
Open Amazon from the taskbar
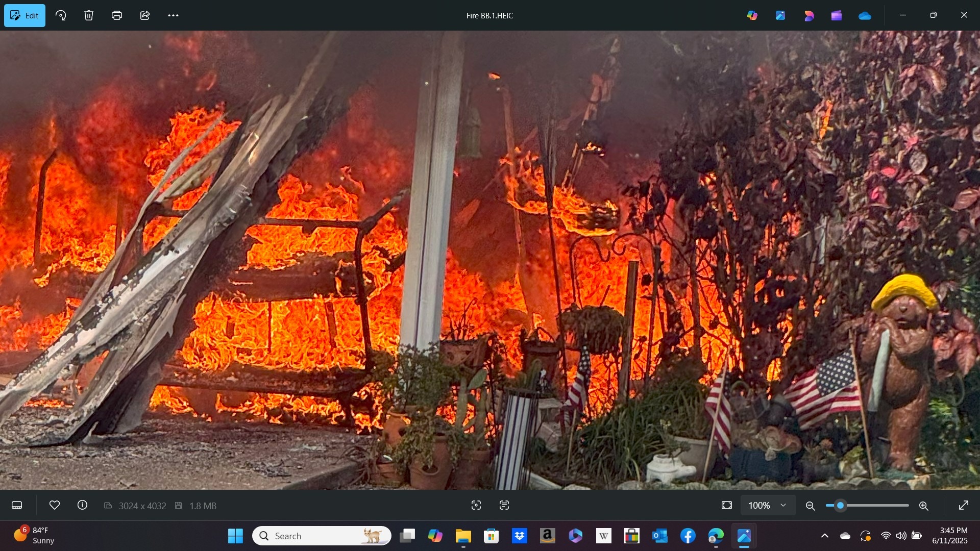point(548,536)
